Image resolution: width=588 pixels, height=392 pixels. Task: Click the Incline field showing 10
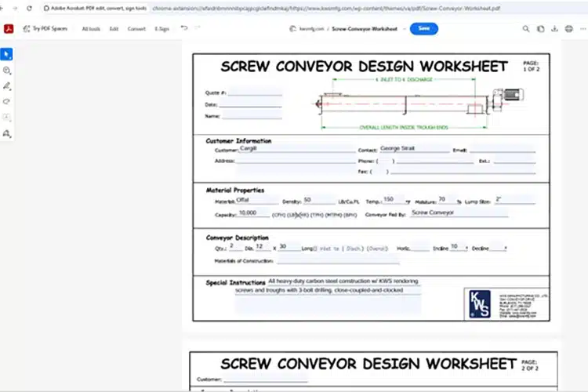coord(458,247)
